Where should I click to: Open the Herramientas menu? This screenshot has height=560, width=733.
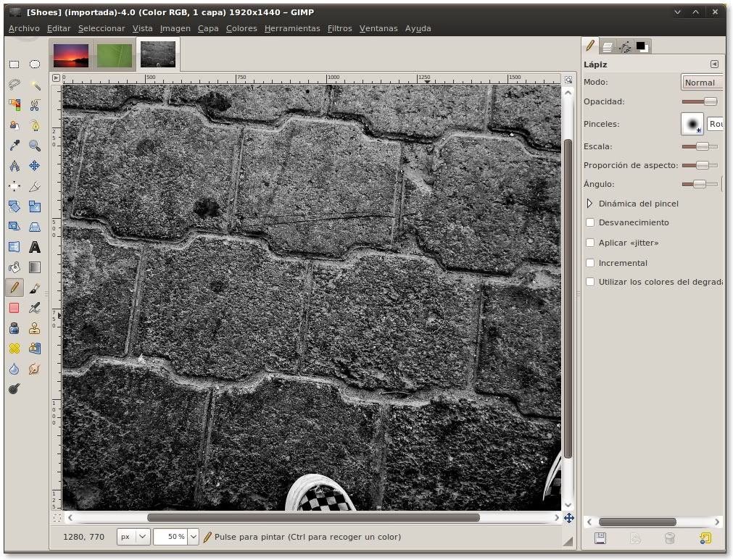coord(292,28)
